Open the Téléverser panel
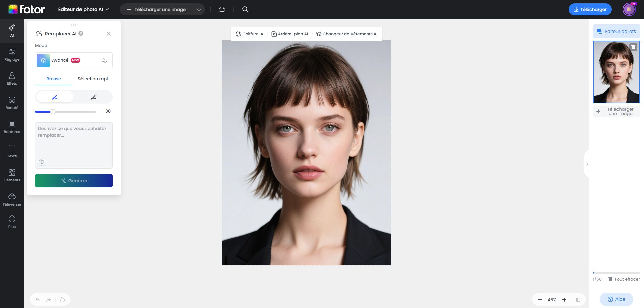The width and height of the screenshot is (644, 308). [x=12, y=199]
